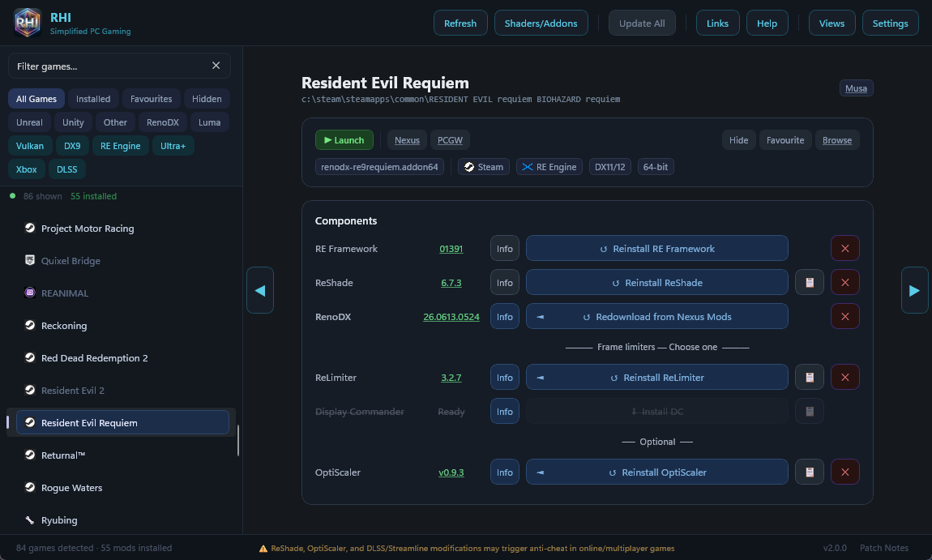Remove RE Framework with red X button
The image size is (932, 560).
coord(844,249)
